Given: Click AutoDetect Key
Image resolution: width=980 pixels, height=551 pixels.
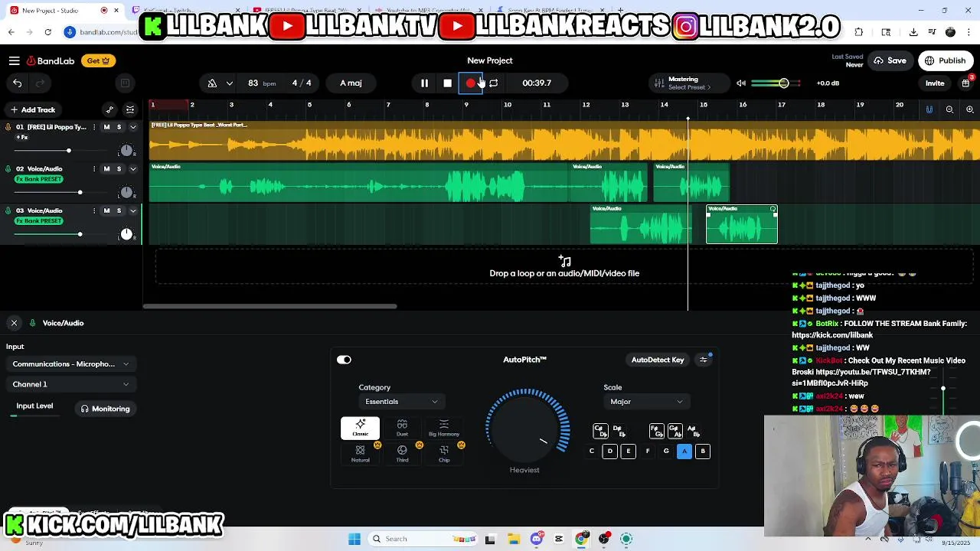Looking at the screenshot, I should pyautogui.click(x=658, y=360).
